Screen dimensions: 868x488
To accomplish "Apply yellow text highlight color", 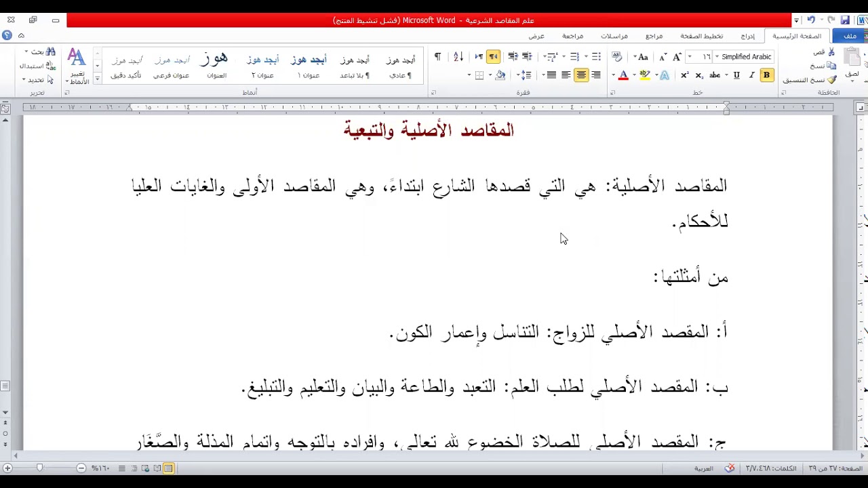I will coord(644,75).
